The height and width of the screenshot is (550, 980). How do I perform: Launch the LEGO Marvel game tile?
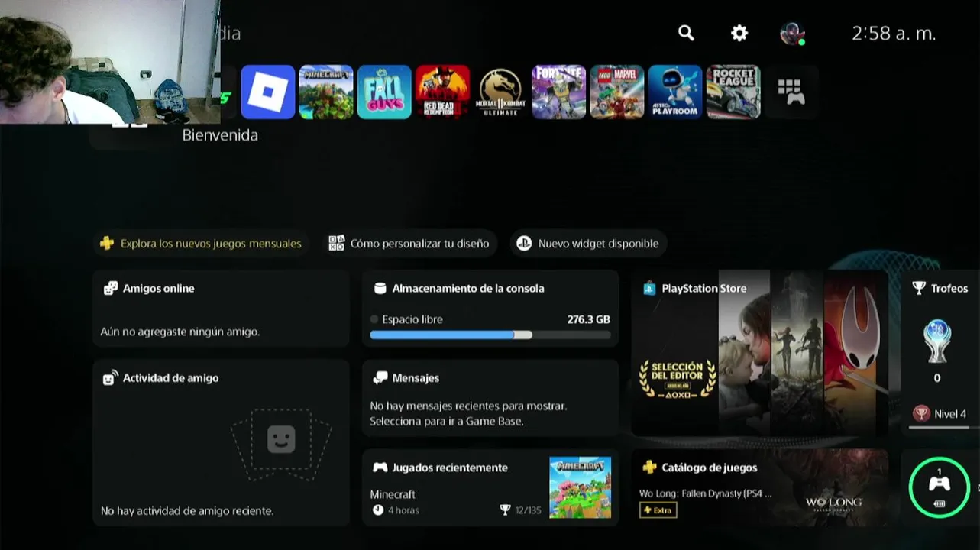[x=616, y=92]
